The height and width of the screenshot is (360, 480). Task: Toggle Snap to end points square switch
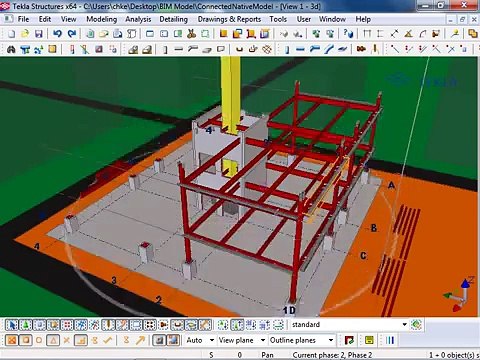tap(25, 340)
